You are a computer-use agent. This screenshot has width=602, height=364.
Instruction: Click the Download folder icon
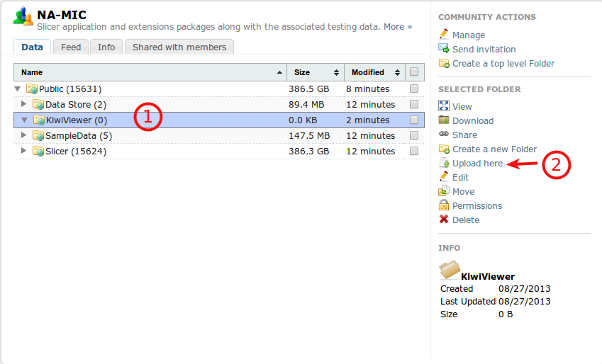point(444,120)
